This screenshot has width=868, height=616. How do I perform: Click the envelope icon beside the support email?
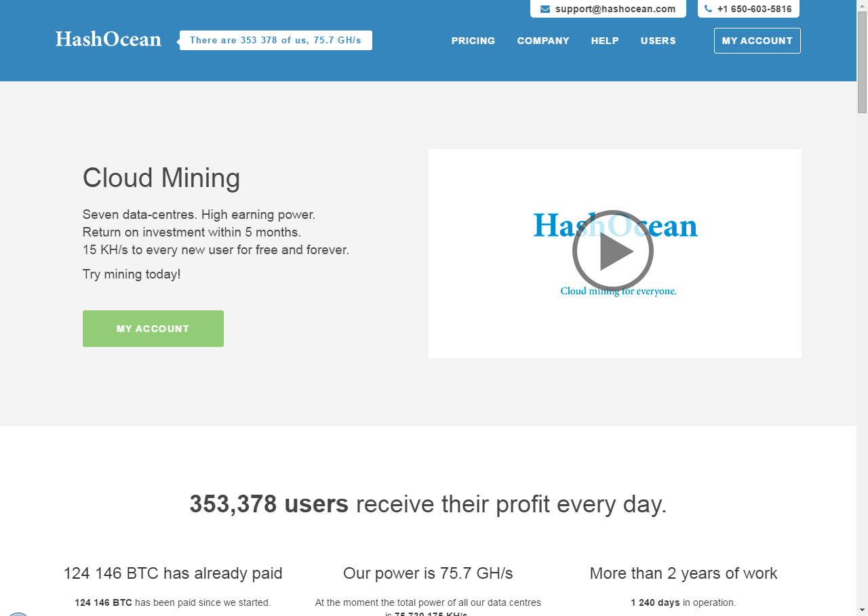545,9
